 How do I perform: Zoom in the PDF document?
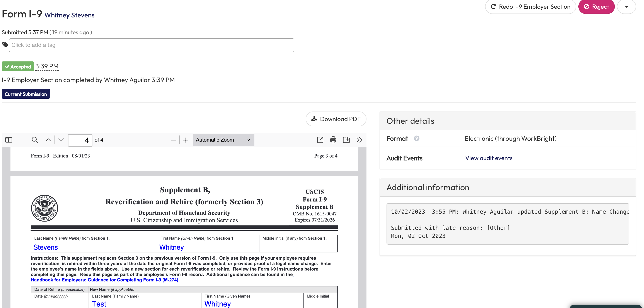[186, 140]
